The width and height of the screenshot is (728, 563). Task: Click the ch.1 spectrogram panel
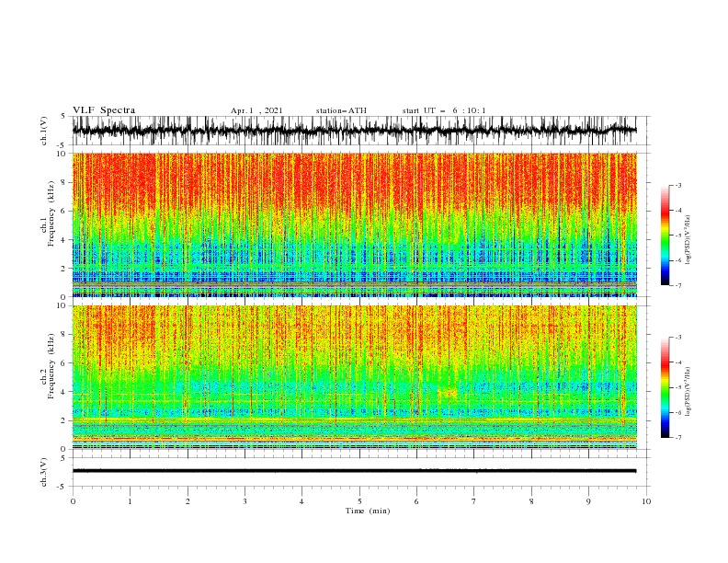coord(355,224)
